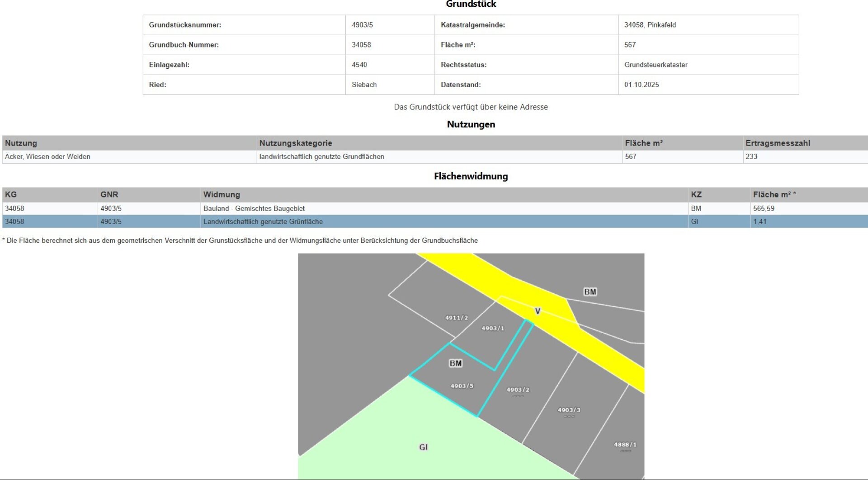868x480 pixels.
Task: Click the Grundstücksnummer value 4903/5
Action: [x=361, y=25]
